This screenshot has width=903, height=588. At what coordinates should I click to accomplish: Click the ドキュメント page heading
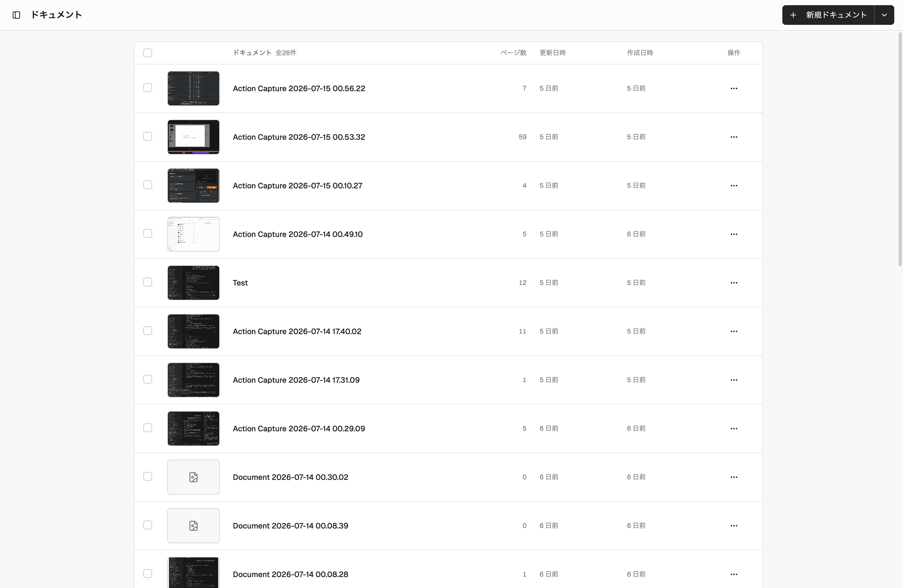tap(56, 15)
